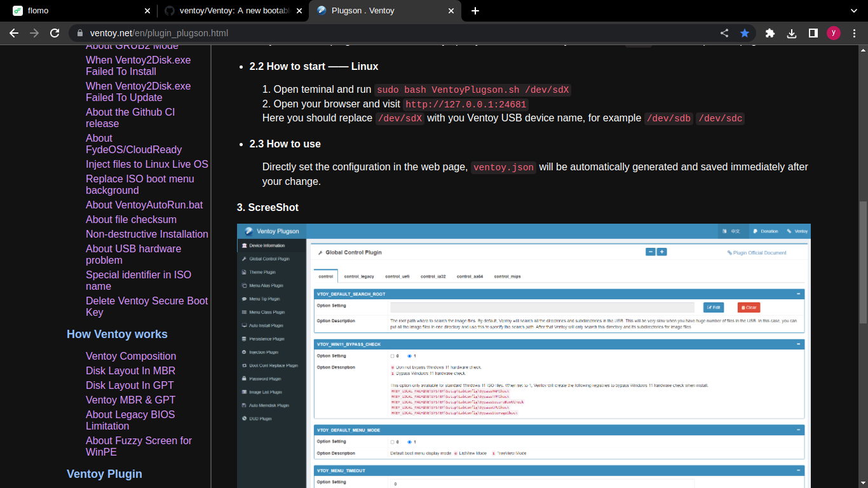The height and width of the screenshot is (488, 868).
Task: Click the Ventoy Plugson screenshot image
Action: coord(524,356)
